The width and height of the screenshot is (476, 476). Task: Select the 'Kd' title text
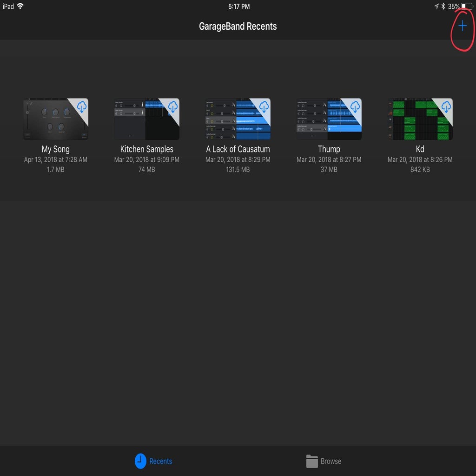coord(420,149)
